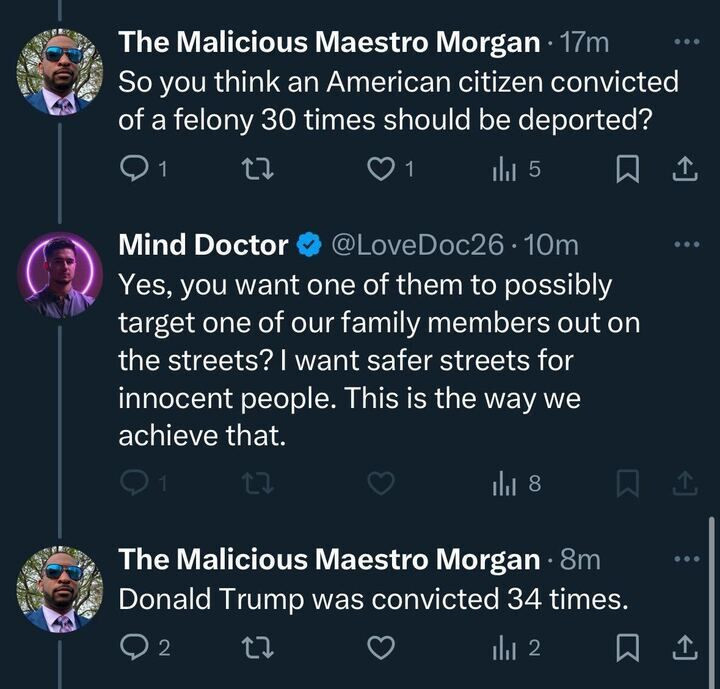This screenshot has height=689, width=720.
Task: Open more options on the 17m tweet
Action: pyautogui.click(x=687, y=42)
